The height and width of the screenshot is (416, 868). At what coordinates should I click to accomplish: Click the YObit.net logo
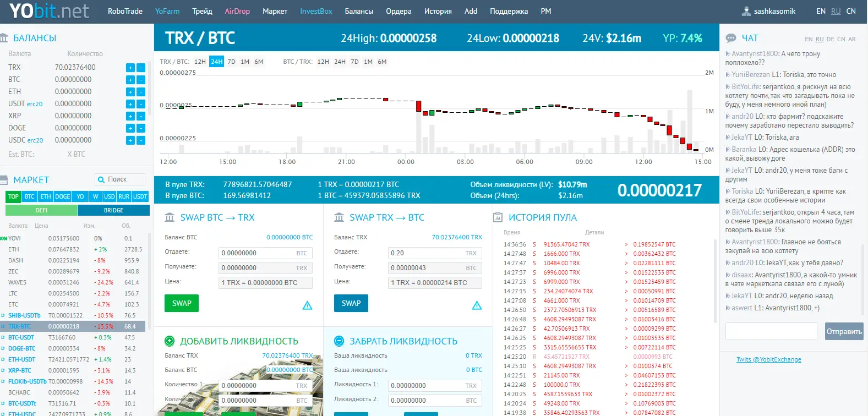click(x=48, y=11)
